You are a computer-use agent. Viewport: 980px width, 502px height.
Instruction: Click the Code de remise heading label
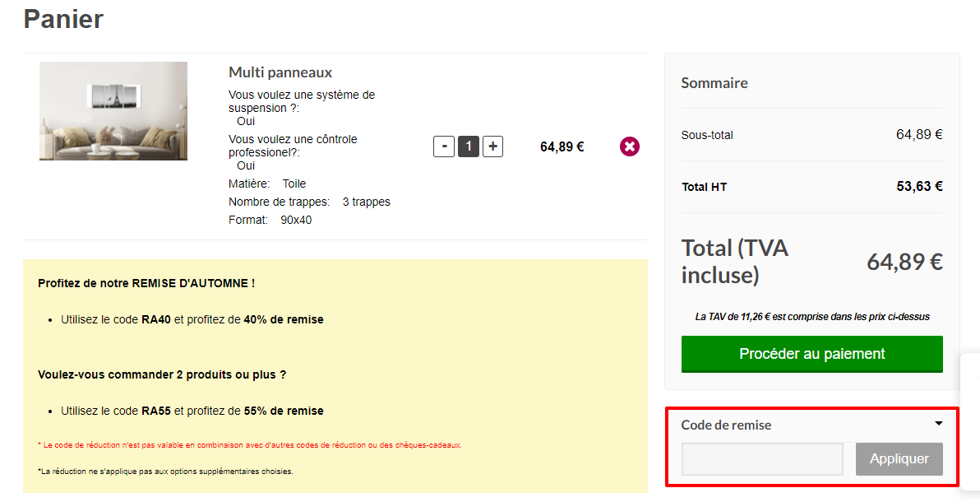click(x=726, y=425)
